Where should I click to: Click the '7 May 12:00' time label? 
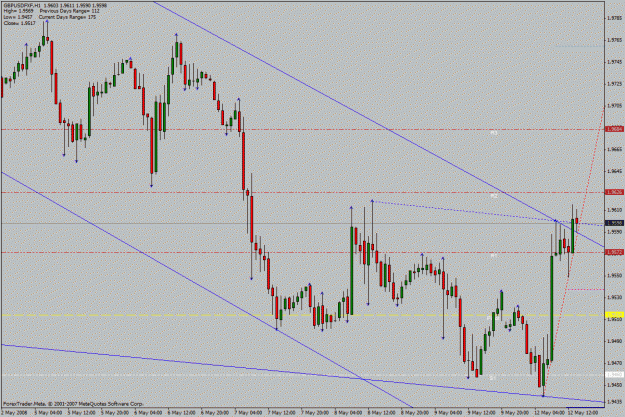click(282, 413)
